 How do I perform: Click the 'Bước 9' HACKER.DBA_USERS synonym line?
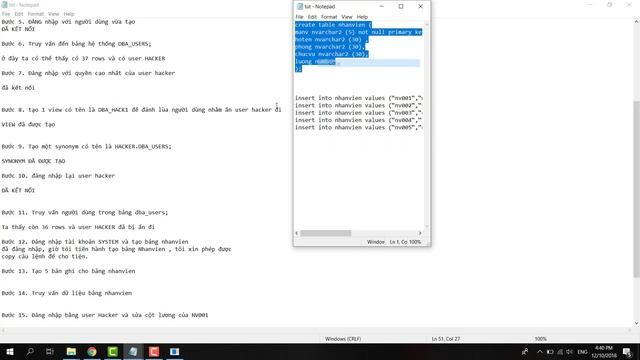click(x=87, y=147)
